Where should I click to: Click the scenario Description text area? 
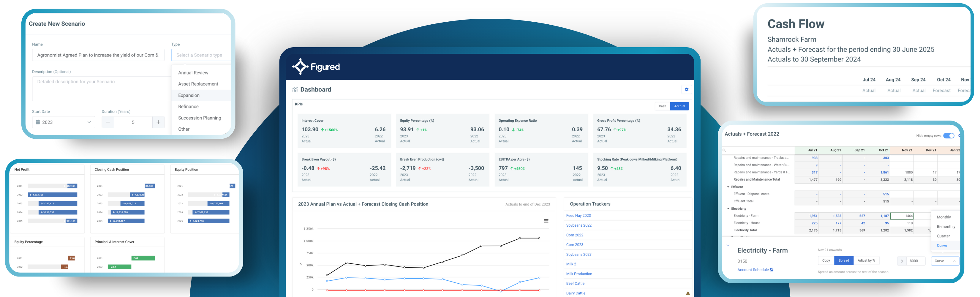click(102, 89)
